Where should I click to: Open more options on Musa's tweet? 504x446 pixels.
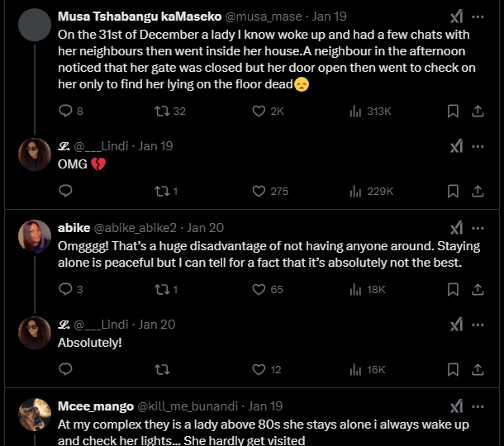pyautogui.click(x=478, y=17)
